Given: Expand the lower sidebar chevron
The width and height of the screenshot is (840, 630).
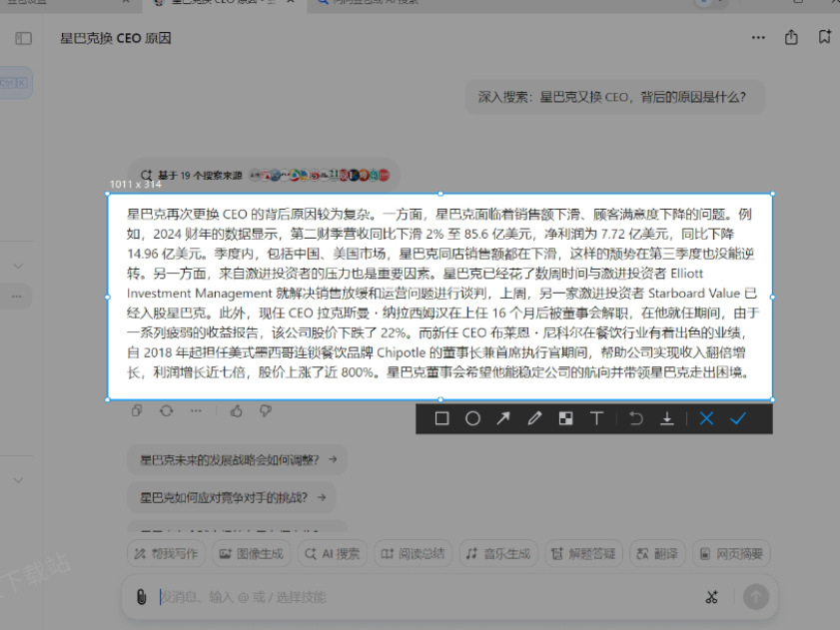Looking at the screenshot, I should [x=18, y=480].
